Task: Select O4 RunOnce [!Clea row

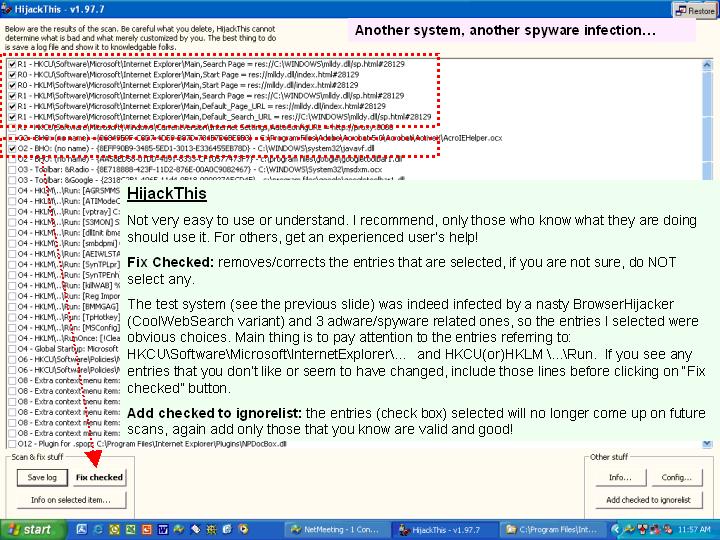Action: click(x=64, y=338)
